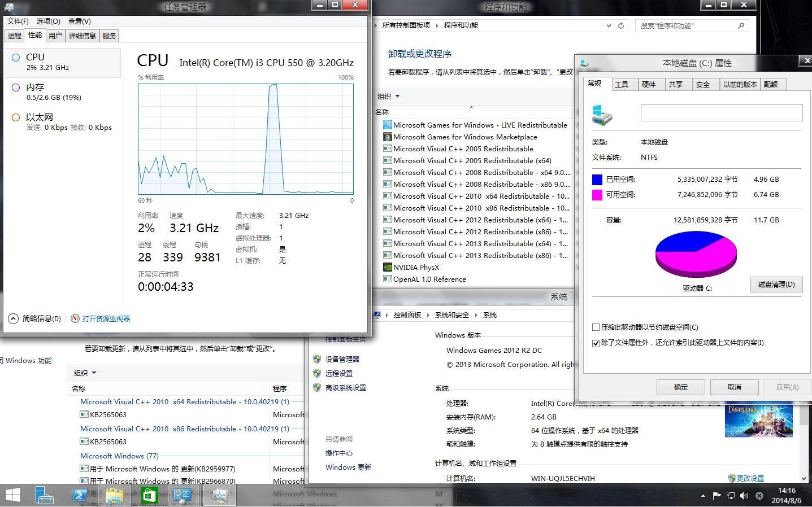The image size is (812, 507).
Task: Switch to the 用户 tab
Action: (x=55, y=36)
